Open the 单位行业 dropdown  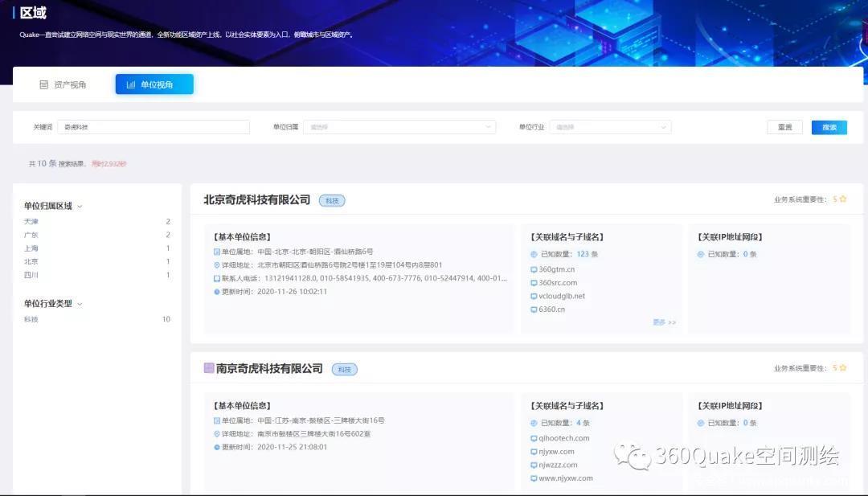click(x=610, y=127)
